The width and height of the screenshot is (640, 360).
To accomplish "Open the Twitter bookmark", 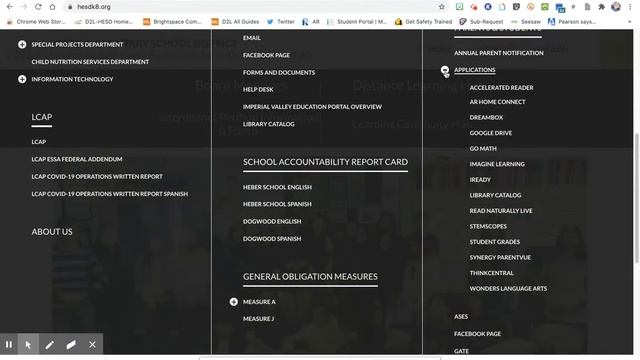I will click(280, 22).
